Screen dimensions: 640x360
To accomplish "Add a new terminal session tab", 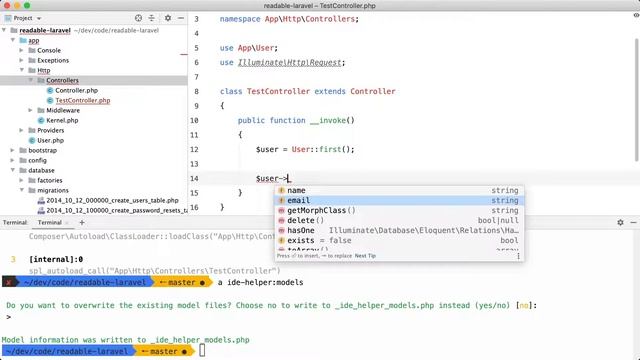I will (82, 222).
